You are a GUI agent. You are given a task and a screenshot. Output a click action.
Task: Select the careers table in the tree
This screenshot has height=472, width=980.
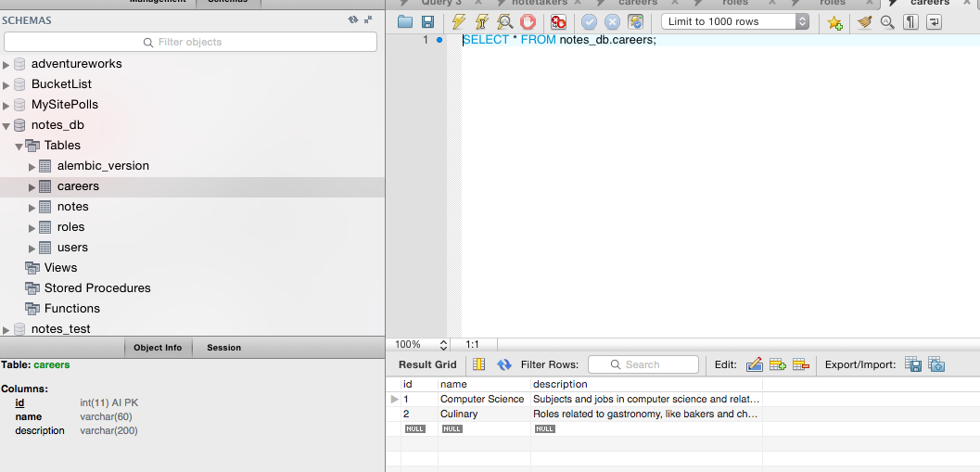click(x=78, y=186)
